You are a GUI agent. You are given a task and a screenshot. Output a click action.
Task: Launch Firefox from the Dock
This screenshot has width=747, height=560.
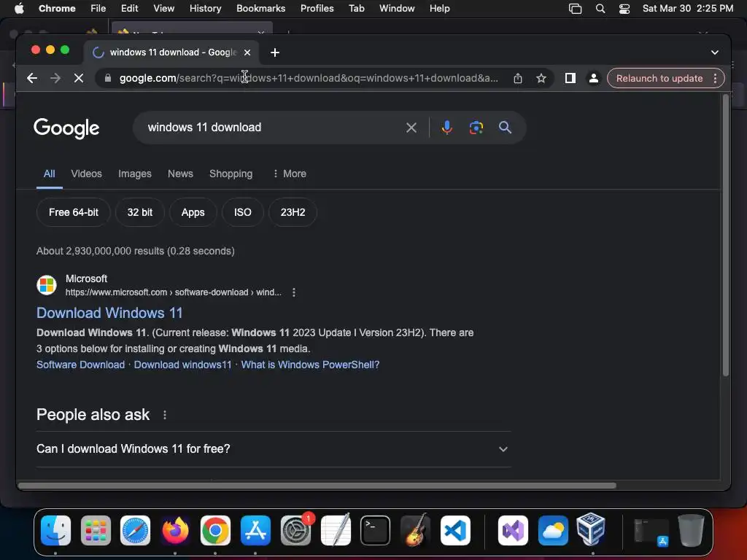tap(175, 530)
